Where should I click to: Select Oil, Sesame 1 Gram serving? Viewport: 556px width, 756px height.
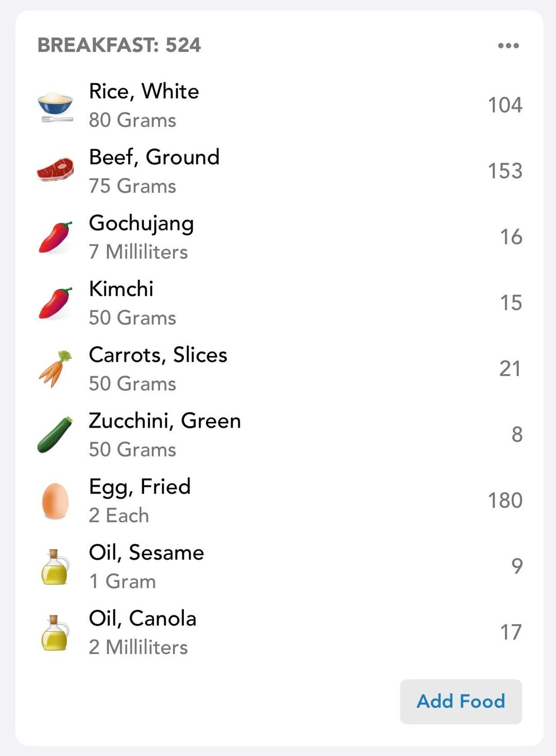coord(123,582)
